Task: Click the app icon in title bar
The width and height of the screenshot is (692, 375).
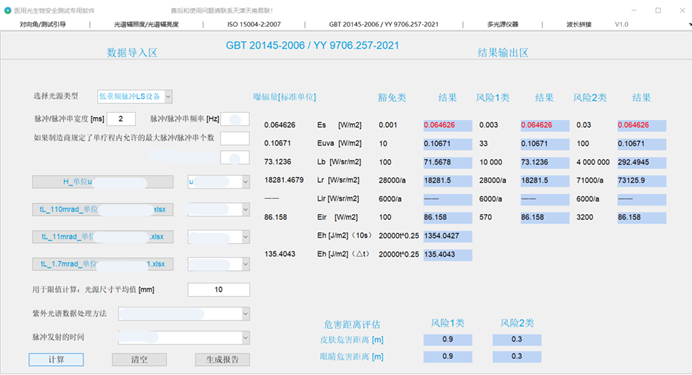Action: [8, 10]
